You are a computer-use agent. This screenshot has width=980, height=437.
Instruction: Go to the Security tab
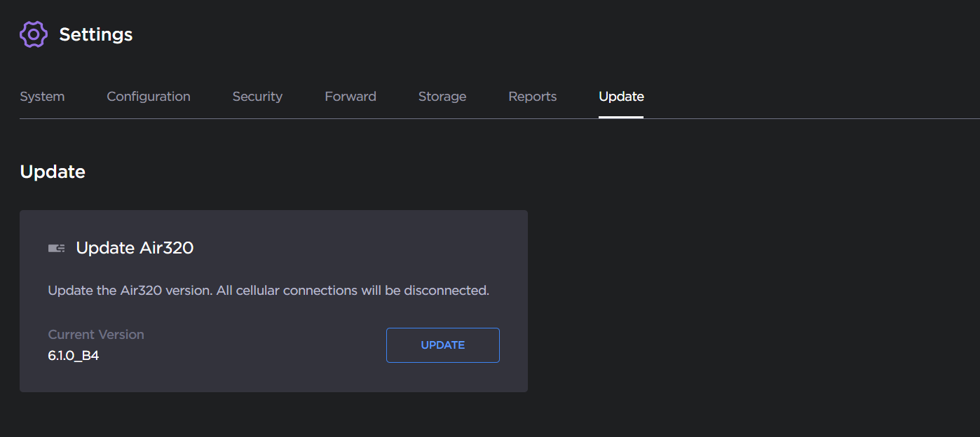(257, 97)
